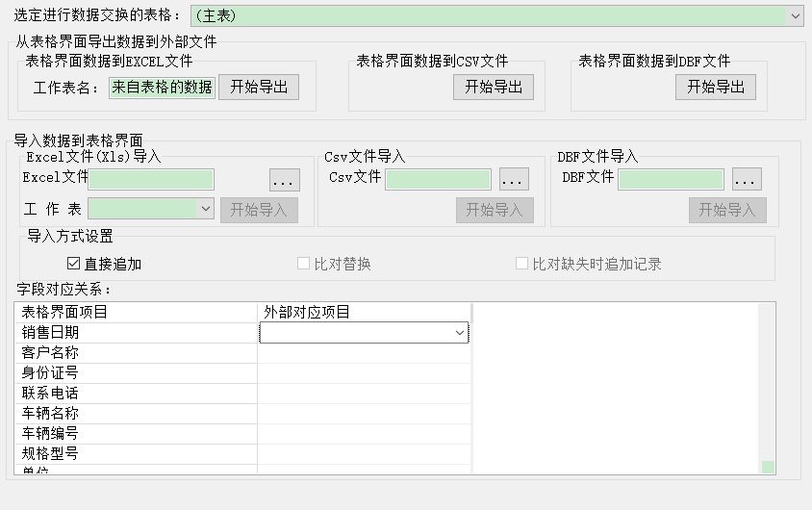Click the external item cell for 车辆名称
The height and width of the screenshot is (510, 812).
point(364,414)
